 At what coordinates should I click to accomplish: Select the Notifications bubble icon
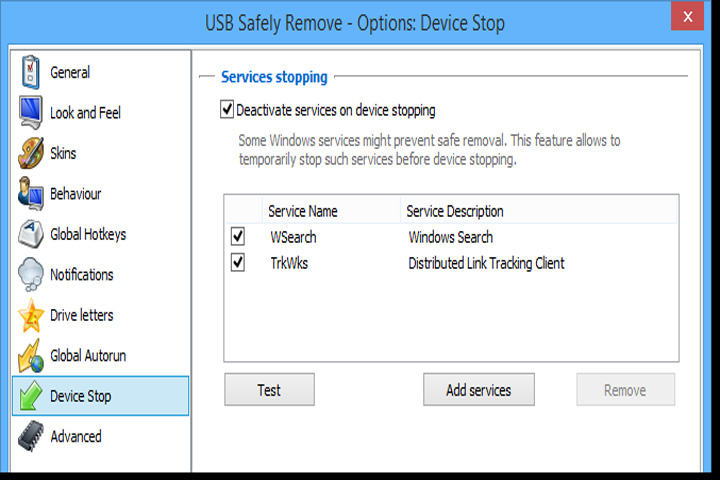[31, 274]
